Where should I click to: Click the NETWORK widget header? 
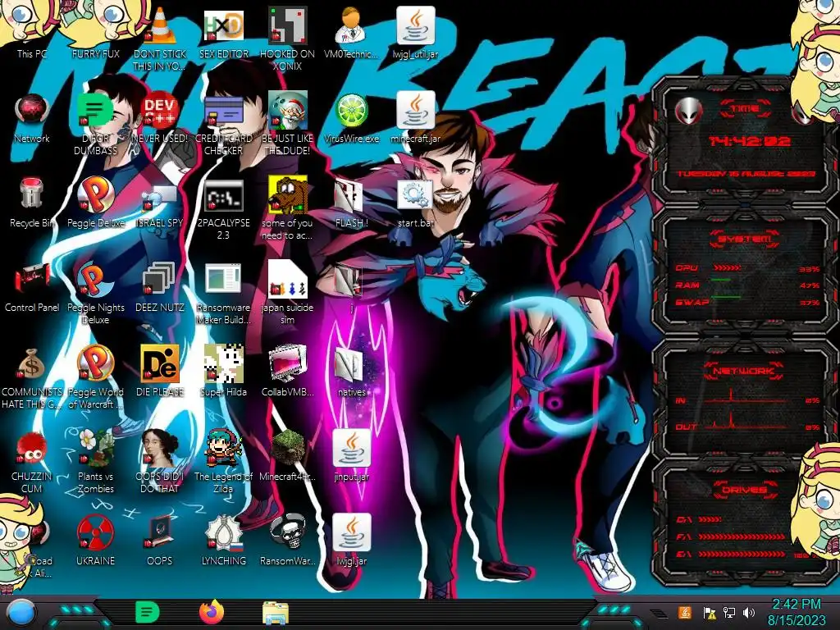pos(744,370)
